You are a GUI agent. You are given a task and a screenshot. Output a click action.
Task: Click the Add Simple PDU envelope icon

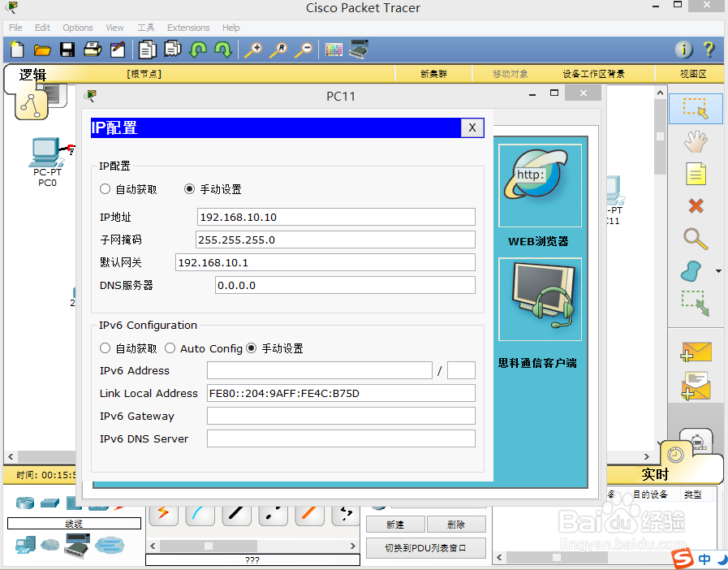[696, 352]
